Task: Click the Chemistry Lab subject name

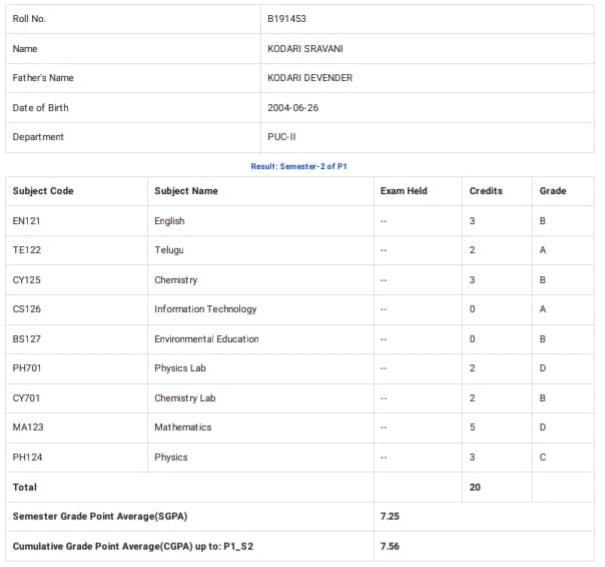Action: tap(185, 398)
